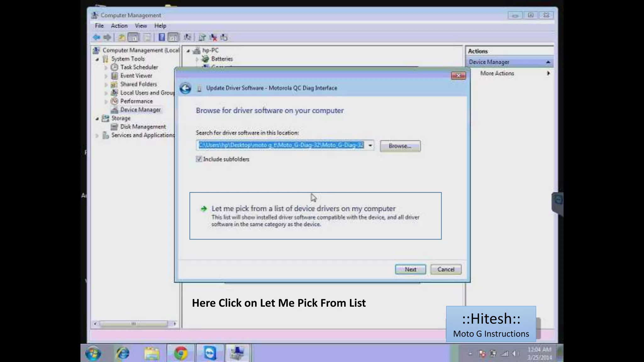Open TeamViewer from the taskbar
This screenshot has width=644, height=362.
(x=210, y=353)
